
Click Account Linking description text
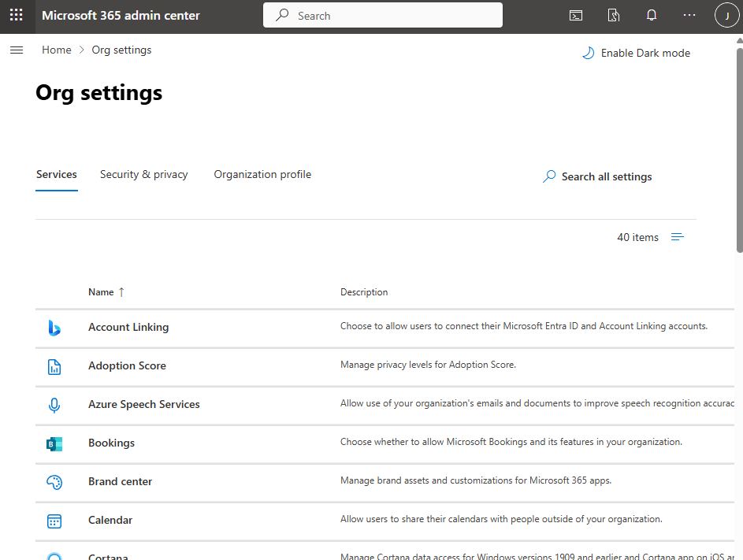[x=524, y=326]
